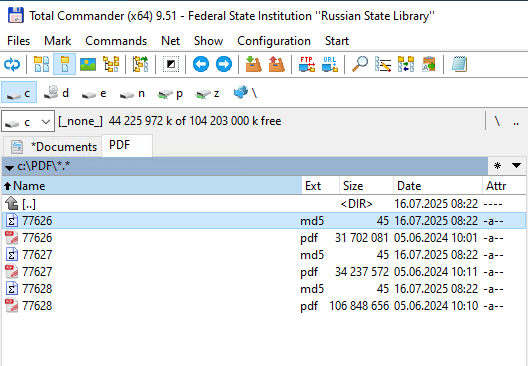This screenshot has width=528, height=366.
Task: Open the Configuration menu
Action: pos(274,41)
